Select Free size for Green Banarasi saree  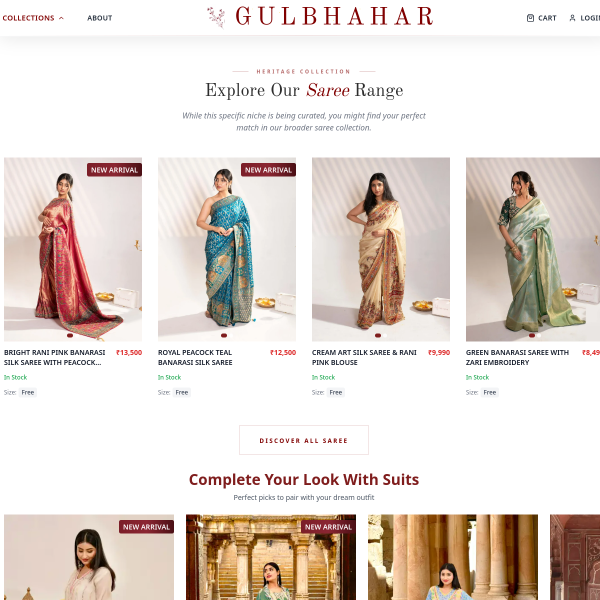(489, 392)
